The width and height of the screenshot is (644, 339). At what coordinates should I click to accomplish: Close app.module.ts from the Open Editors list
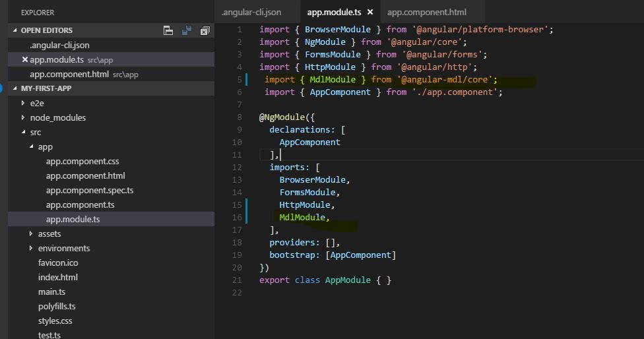click(25, 60)
